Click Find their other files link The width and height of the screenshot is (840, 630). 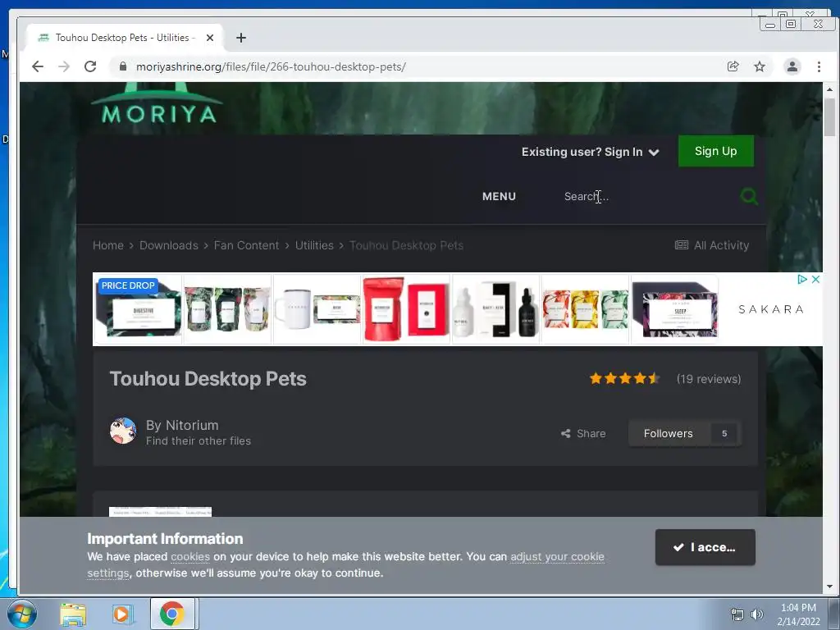tap(199, 441)
